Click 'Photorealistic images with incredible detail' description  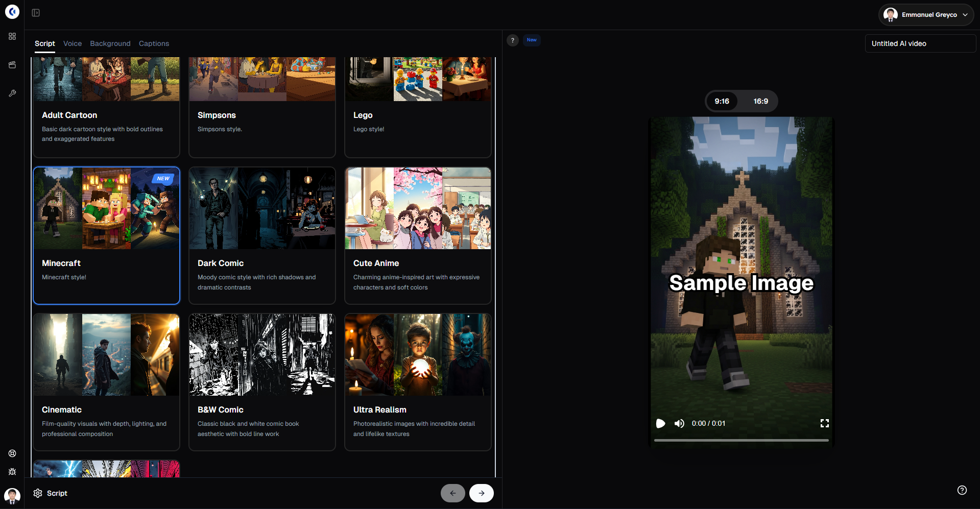pos(414,429)
